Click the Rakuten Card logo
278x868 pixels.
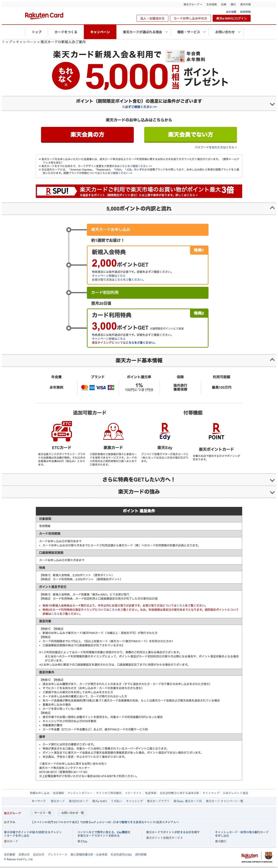point(44,15)
